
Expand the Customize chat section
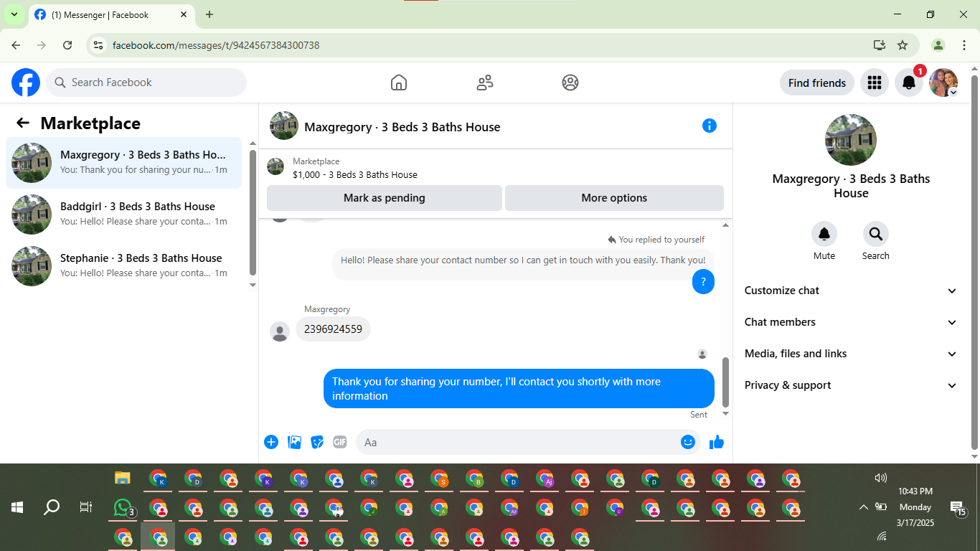[851, 291]
